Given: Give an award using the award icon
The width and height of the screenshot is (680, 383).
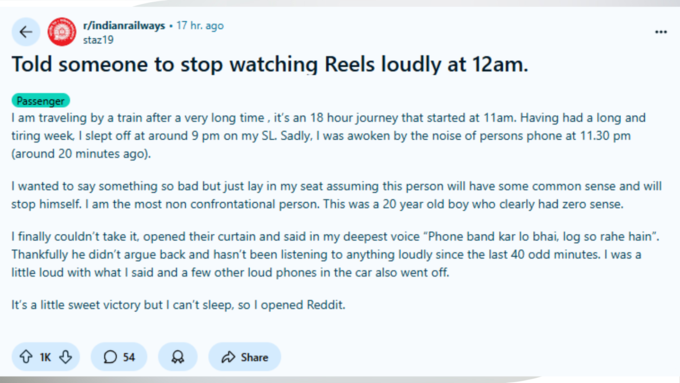Looking at the screenshot, I should [x=178, y=357].
